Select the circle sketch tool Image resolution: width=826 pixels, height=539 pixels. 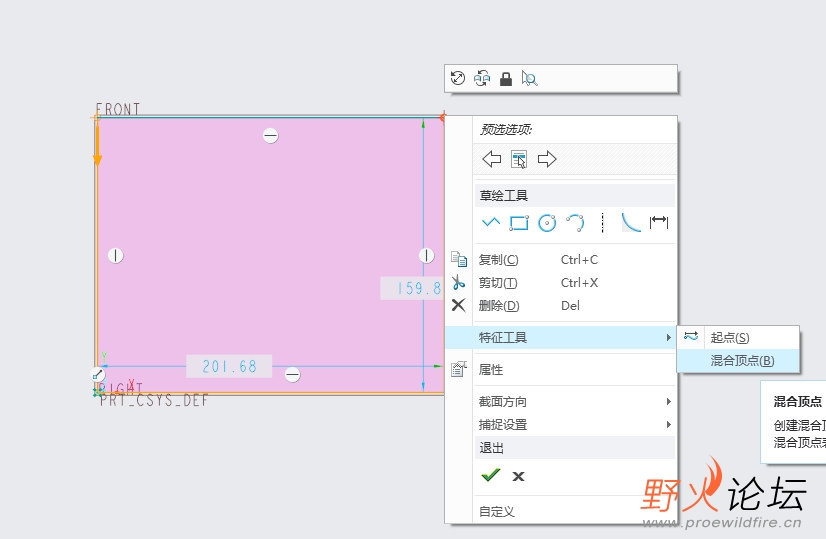[x=547, y=223]
